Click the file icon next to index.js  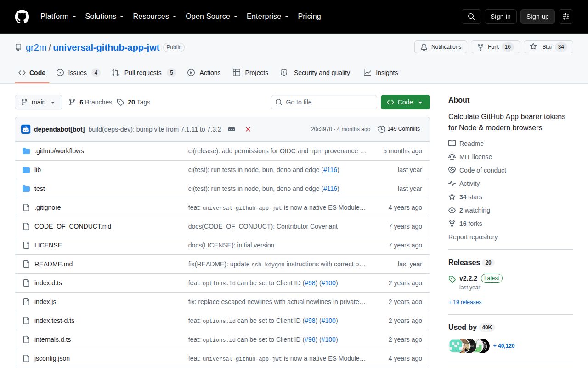tap(26, 302)
